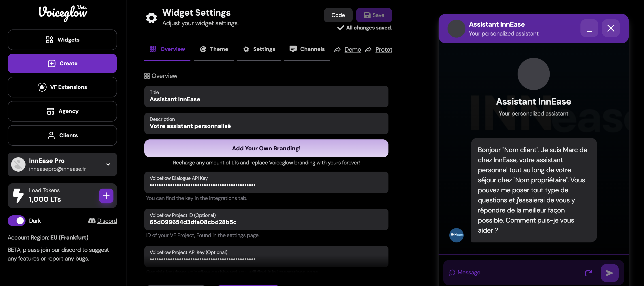
Task: Focus the chat Message input box
Action: click(x=518, y=273)
